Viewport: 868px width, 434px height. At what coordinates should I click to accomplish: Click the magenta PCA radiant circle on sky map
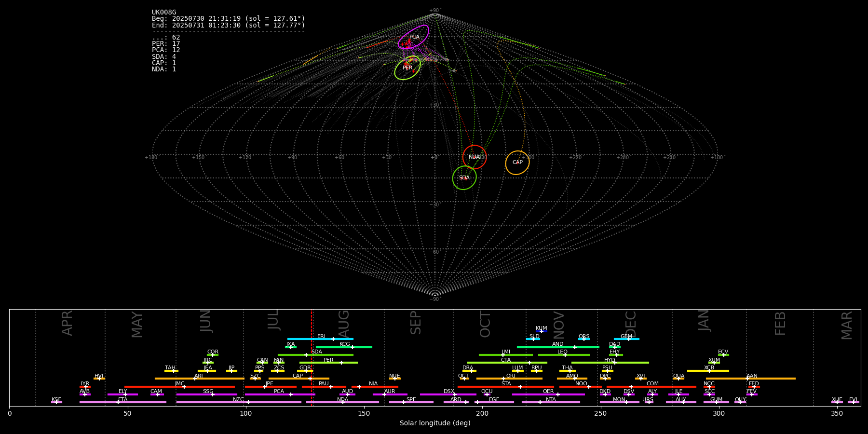(414, 37)
